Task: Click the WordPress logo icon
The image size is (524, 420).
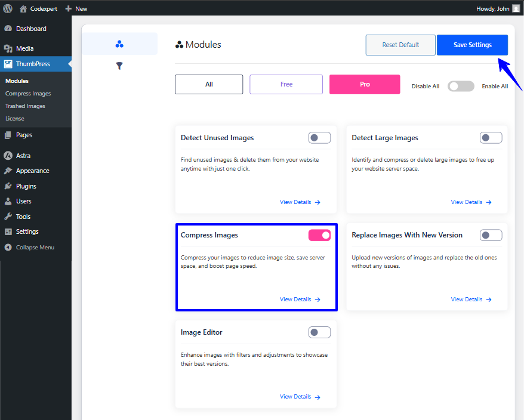Action: [x=8, y=9]
